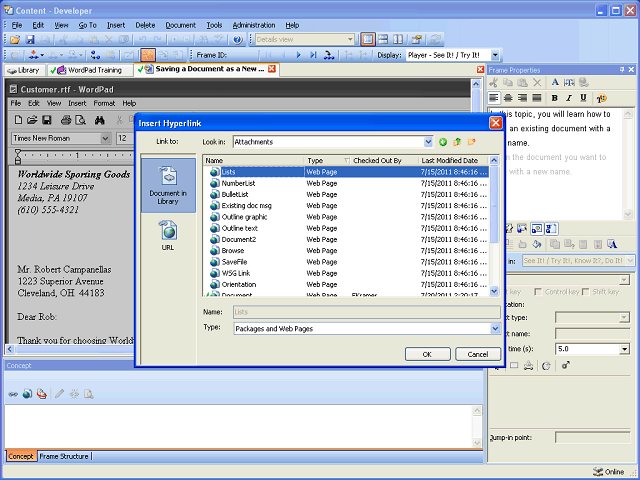Expand the Look in Attachments dropdown
The image size is (640, 480).
428,142
